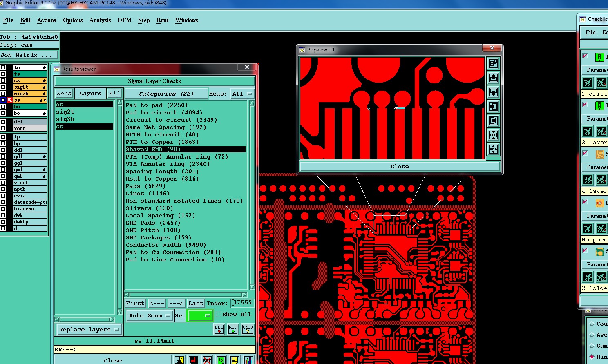Click the run icon above '2 Solde' row
Screen dimensions: 608x364
tap(588, 277)
